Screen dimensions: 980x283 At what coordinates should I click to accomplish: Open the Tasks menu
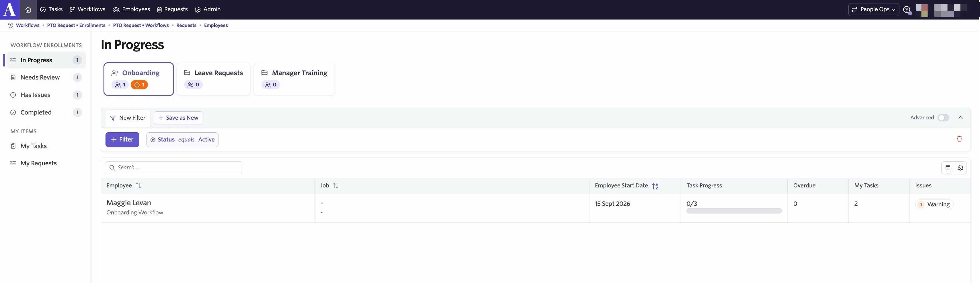point(51,9)
